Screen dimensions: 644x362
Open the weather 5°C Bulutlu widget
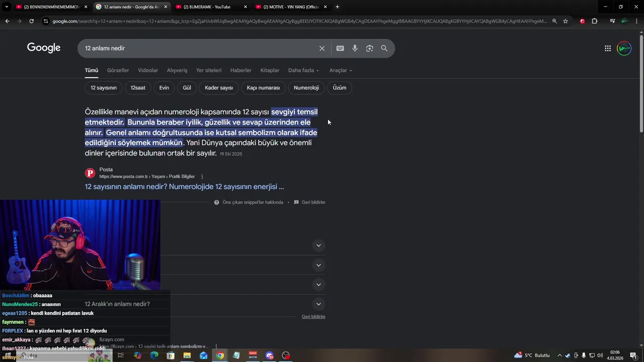pyautogui.click(x=532, y=355)
